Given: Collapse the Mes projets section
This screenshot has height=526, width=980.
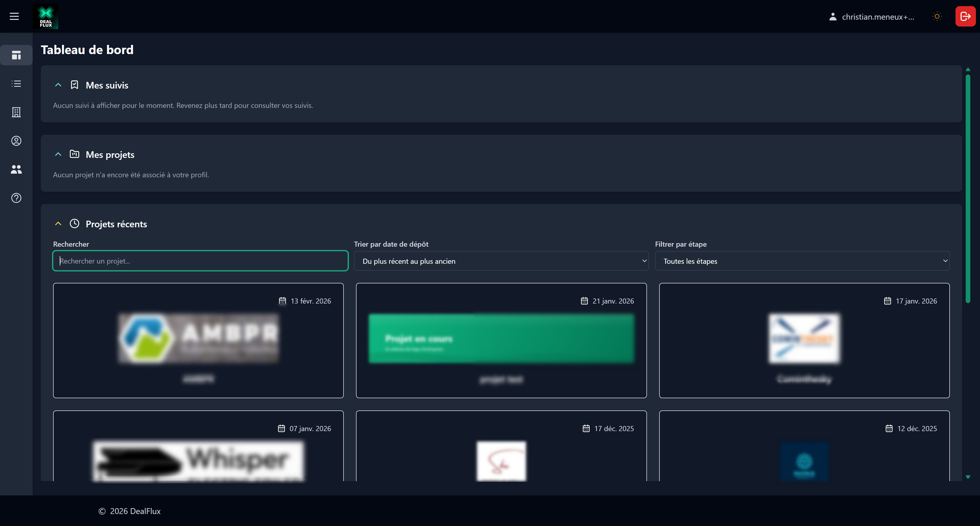Looking at the screenshot, I should 58,154.
